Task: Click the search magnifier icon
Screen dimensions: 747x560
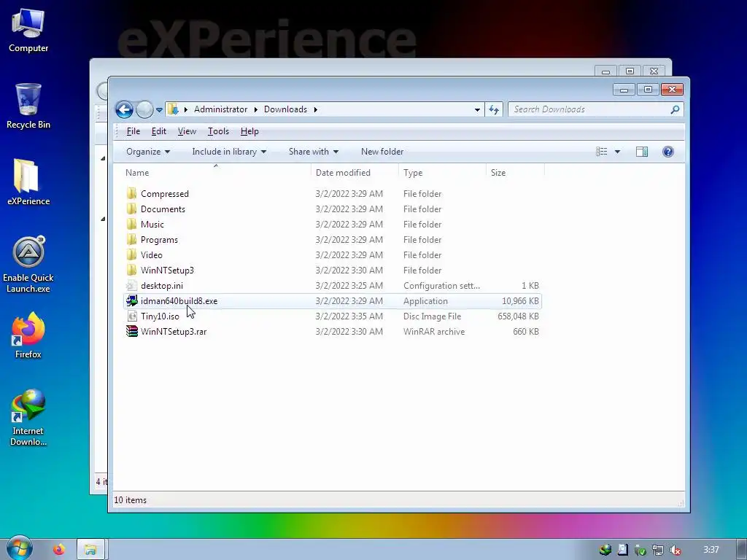Action: (675, 109)
